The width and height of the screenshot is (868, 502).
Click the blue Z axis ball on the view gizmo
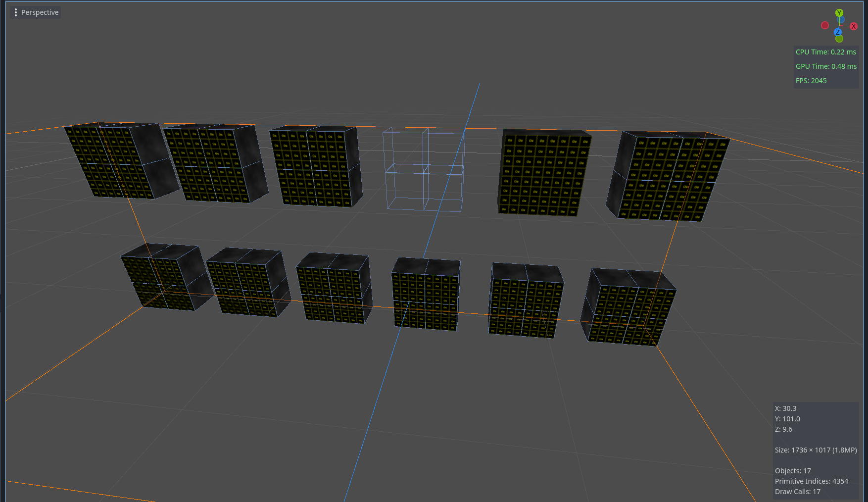[x=838, y=32]
